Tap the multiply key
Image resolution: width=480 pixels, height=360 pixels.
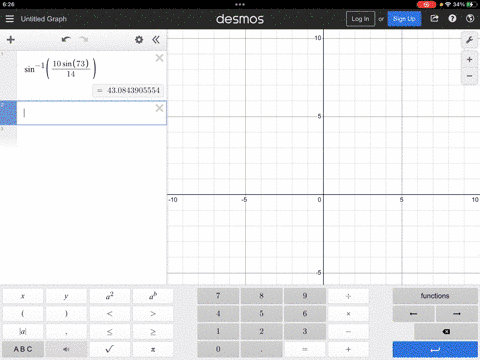(x=348, y=314)
